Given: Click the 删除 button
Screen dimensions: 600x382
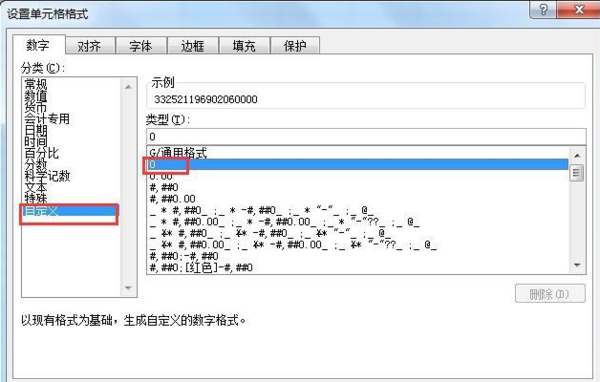Looking at the screenshot, I should pos(550,294).
